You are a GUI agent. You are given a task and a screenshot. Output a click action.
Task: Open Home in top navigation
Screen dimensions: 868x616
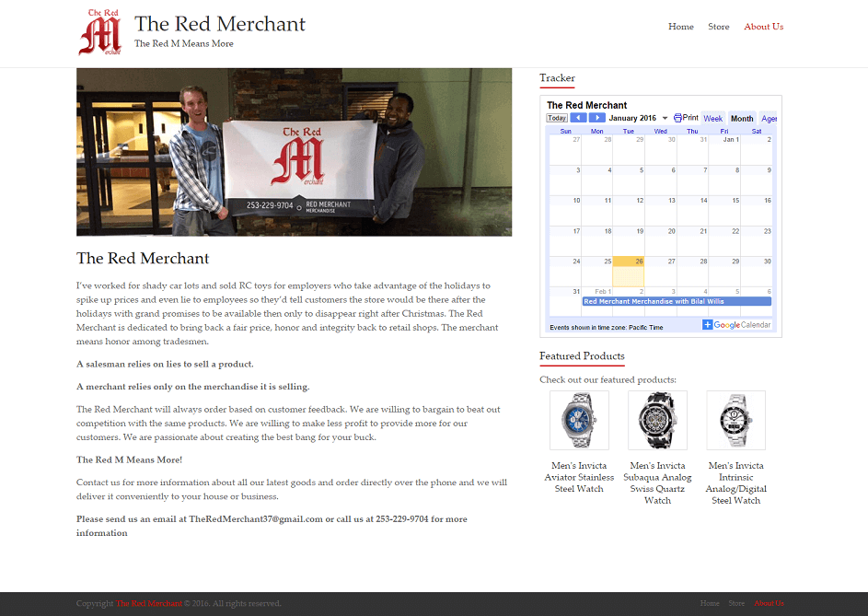point(681,27)
